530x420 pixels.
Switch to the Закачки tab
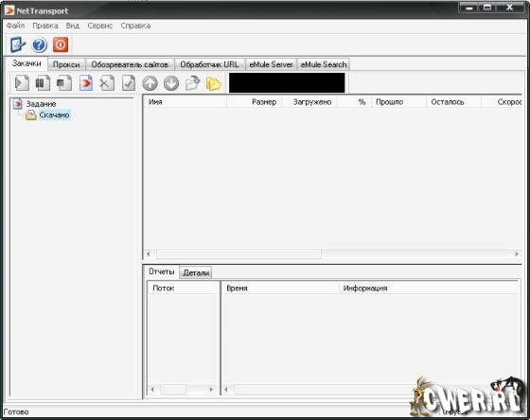tap(26, 63)
